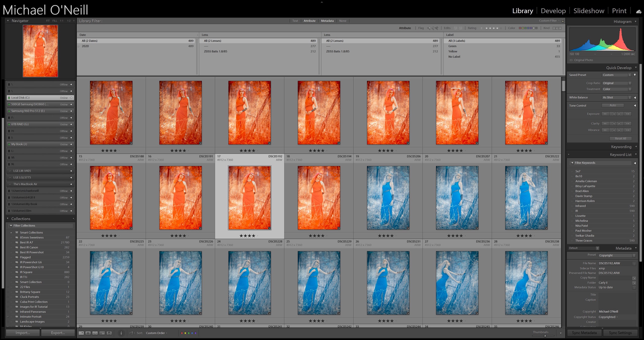The height and width of the screenshot is (340, 644).
Task: Open the metadata Preset Copyright dropdown
Action: 617,255
